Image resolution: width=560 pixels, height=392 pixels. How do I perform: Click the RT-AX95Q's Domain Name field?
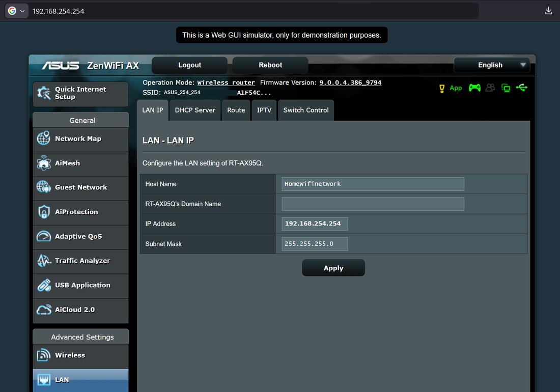pyautogui.click(x=373, y=204)
